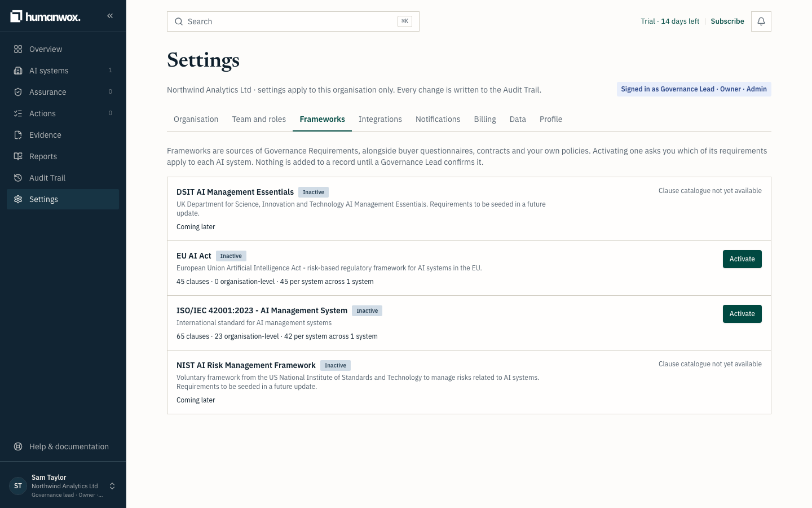Click the ⌘K shortcut badge
Screen dimensions: 812x508
[x=405, y=21]
